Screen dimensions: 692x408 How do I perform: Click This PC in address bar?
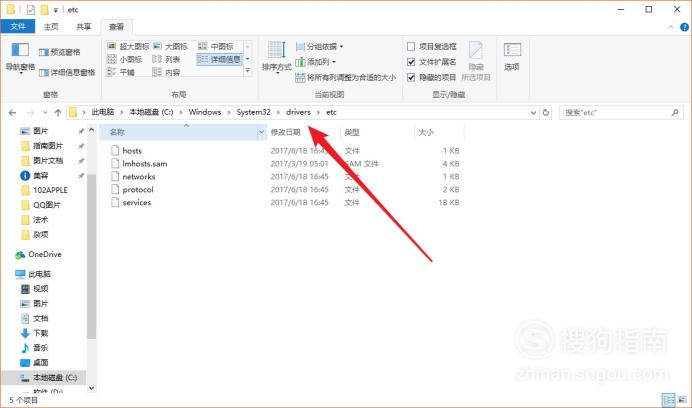pyautogui.click(x=103, y=112)
